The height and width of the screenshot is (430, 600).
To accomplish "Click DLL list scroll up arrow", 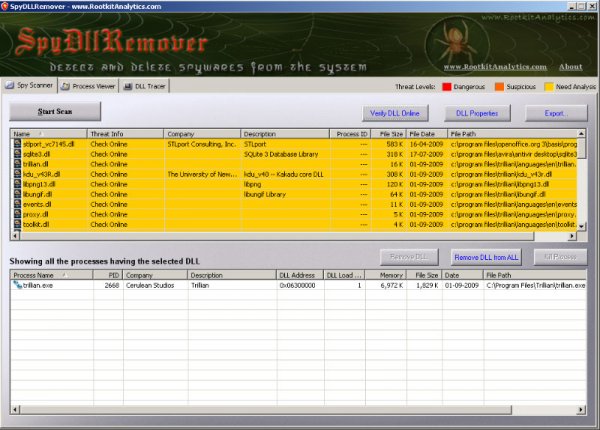I will tap(581, 134).
